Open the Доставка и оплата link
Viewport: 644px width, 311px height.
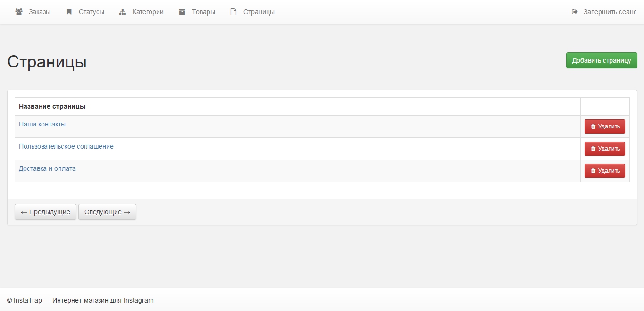[x=47, y=168]
